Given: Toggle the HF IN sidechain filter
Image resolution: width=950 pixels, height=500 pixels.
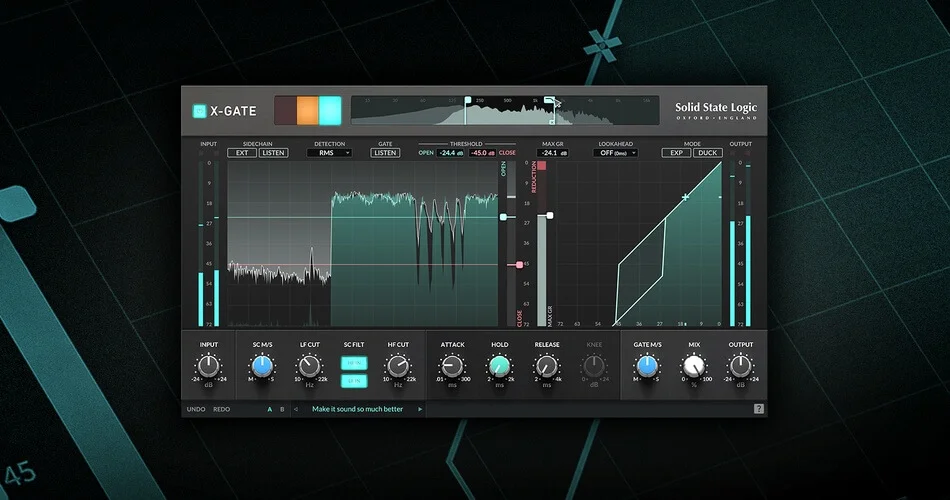Looking at the screenshot, I should click(x=354, y=362).
